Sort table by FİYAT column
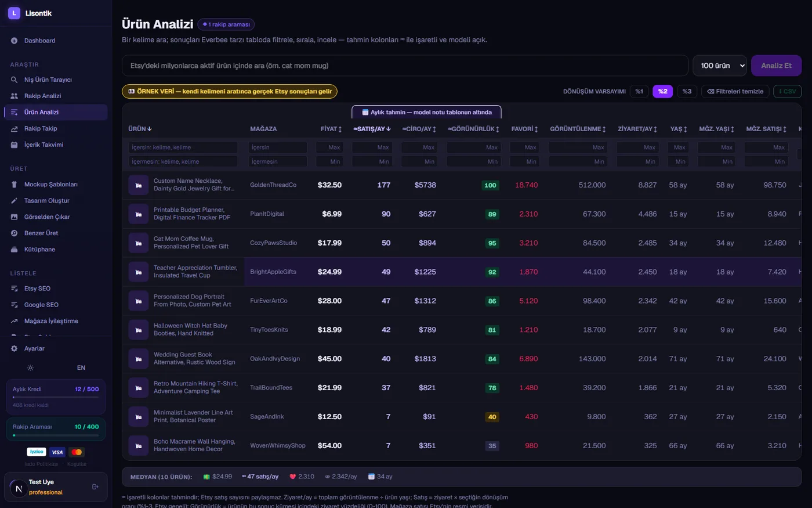The image size is (812, 508). click(331, 129)
